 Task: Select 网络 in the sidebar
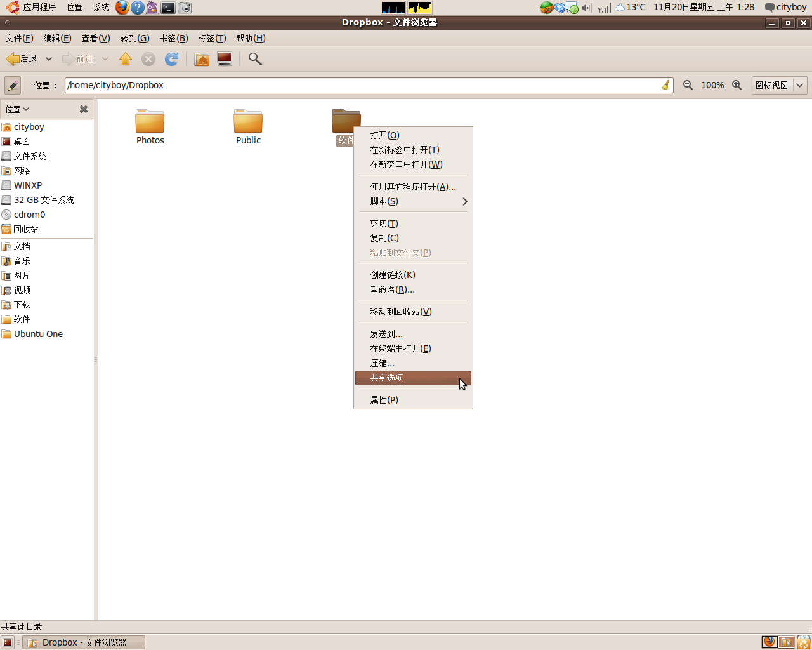point(47,171)
